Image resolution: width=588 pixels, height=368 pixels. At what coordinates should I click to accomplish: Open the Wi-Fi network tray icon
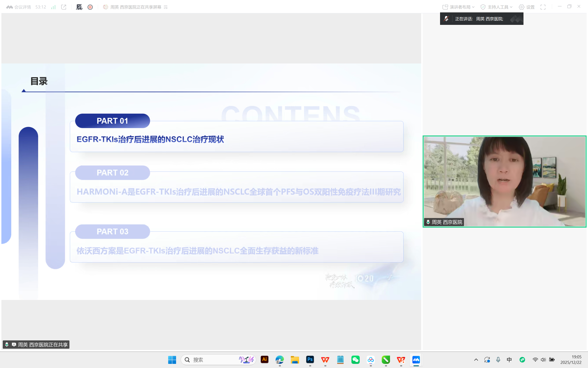(535, 360)
